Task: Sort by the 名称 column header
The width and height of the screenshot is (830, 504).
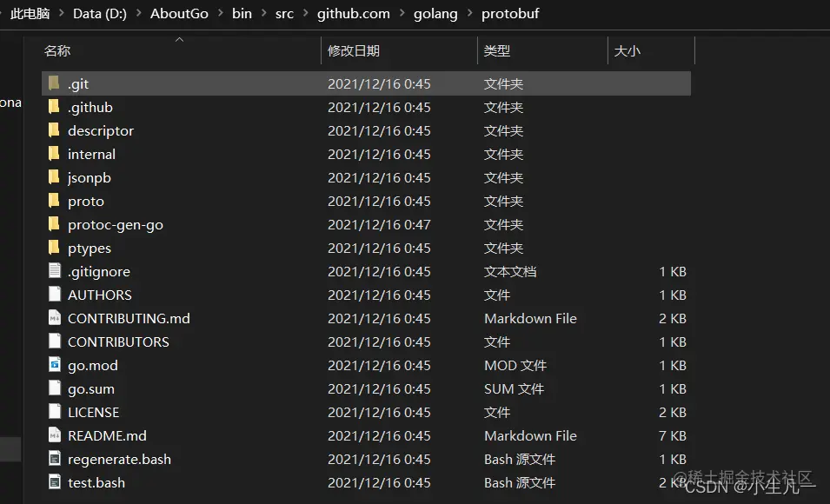Action: coord(57,50)
